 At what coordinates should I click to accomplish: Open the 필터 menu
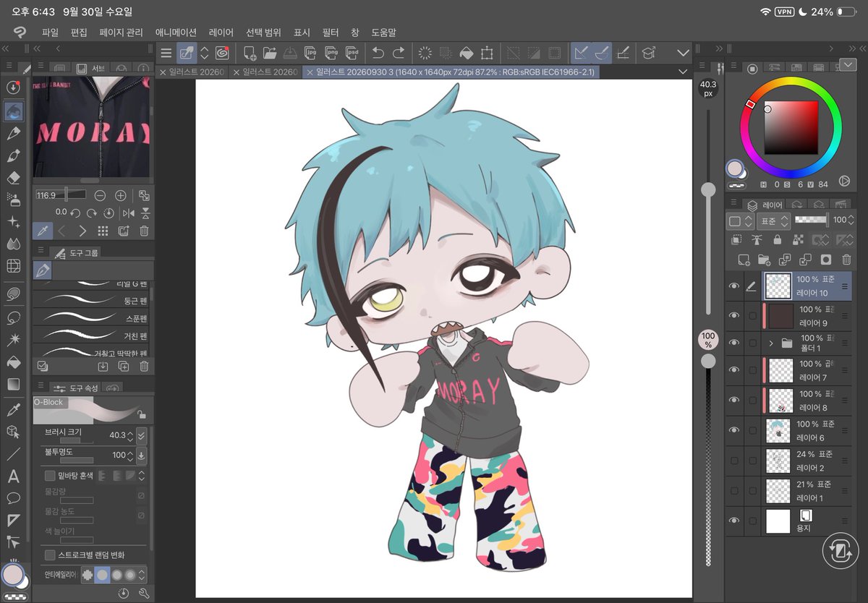pos(331,33)
